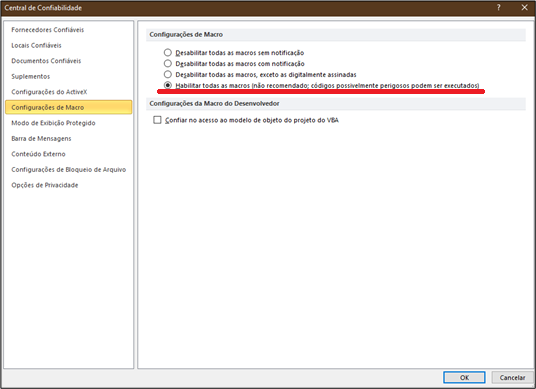Close the Central de Confiabilidade dialog
Viewport: 536px width, 389px height.
coord(524,8)
